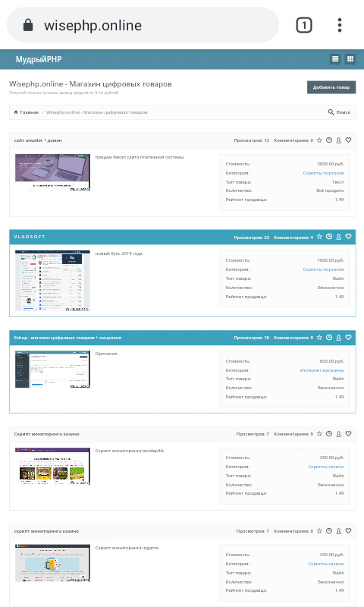
Task: Click heart icon on VLADSOFT listing
Action: 349,237
